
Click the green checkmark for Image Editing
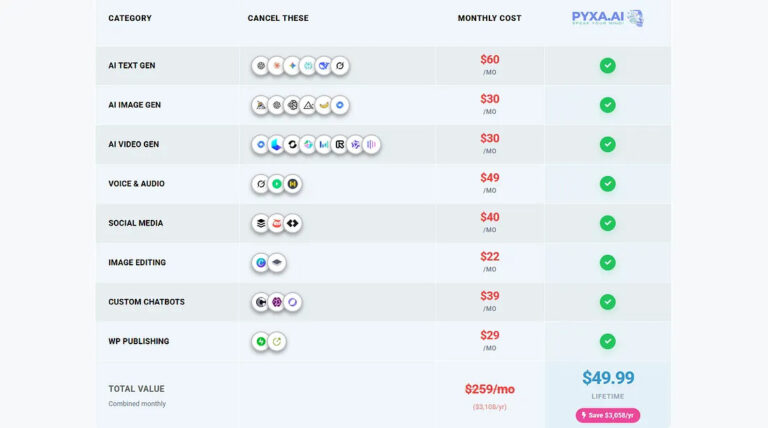coord(607,262)
